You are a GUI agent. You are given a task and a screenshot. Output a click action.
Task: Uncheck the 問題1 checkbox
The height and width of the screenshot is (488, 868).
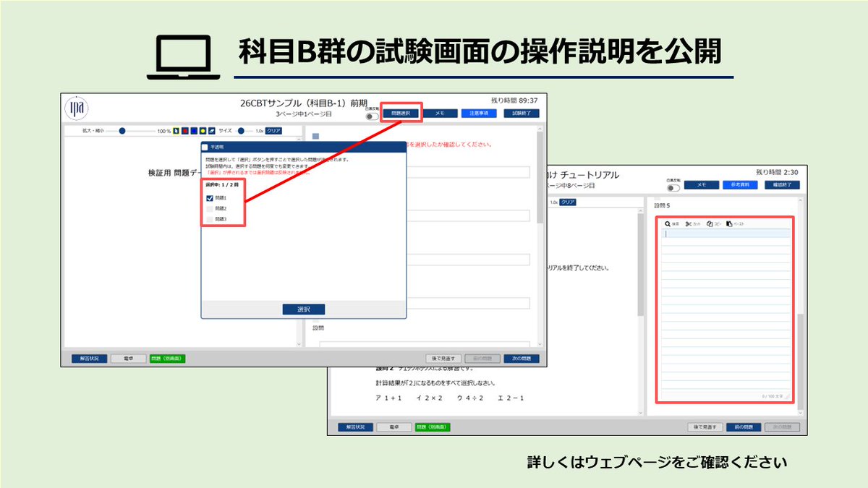point(210,198)
